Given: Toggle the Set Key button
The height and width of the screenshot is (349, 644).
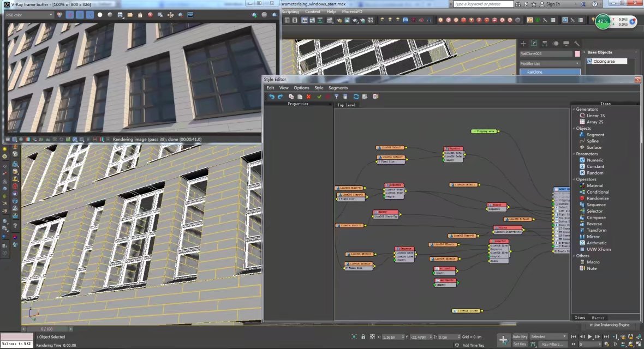Looking at the screenshot, I should click(x=520, y=344).
